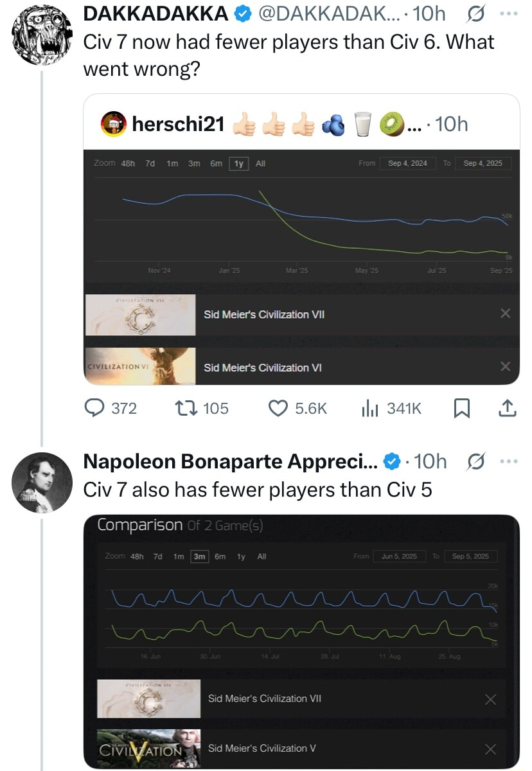Screen dimensions: 532x771
Task: Click the Grok icon on Napoleon's reply
Action: point(477,461)
